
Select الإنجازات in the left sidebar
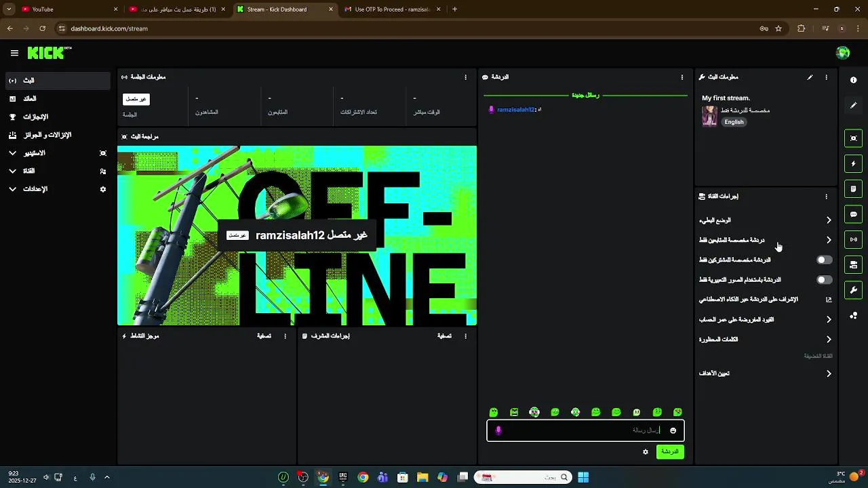[57, 117]
